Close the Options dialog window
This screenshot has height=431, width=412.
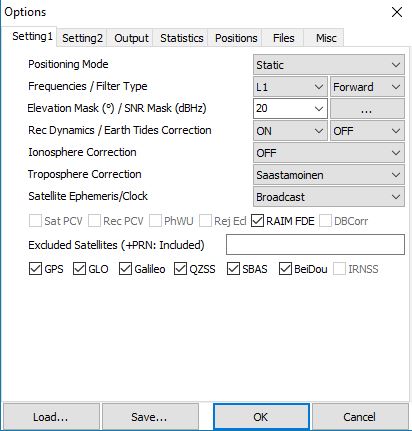click(x=397, y=12)
